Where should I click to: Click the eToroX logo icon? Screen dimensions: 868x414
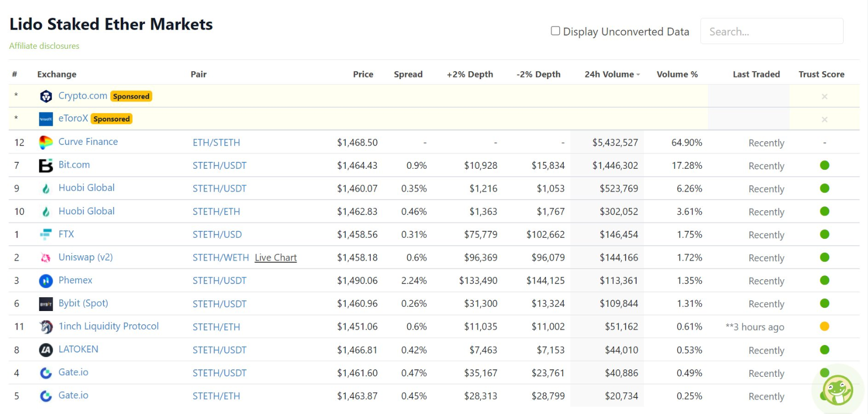coord(46,119)
